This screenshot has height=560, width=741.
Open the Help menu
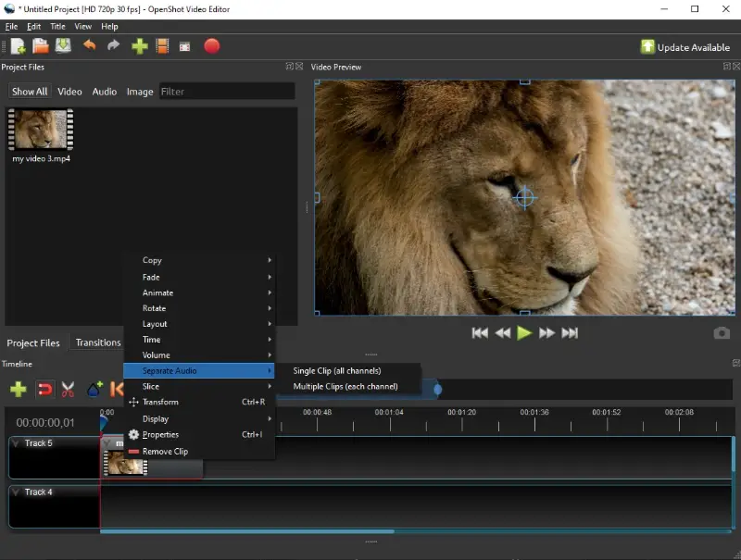click(109, 27)
